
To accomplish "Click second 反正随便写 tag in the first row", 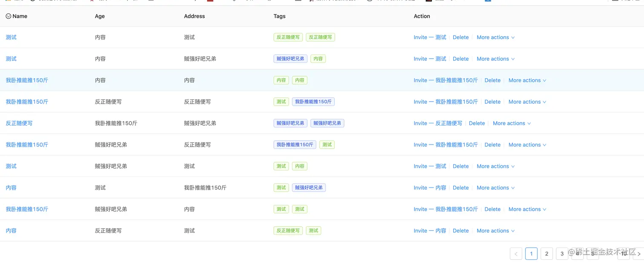I will click(320, 37).
